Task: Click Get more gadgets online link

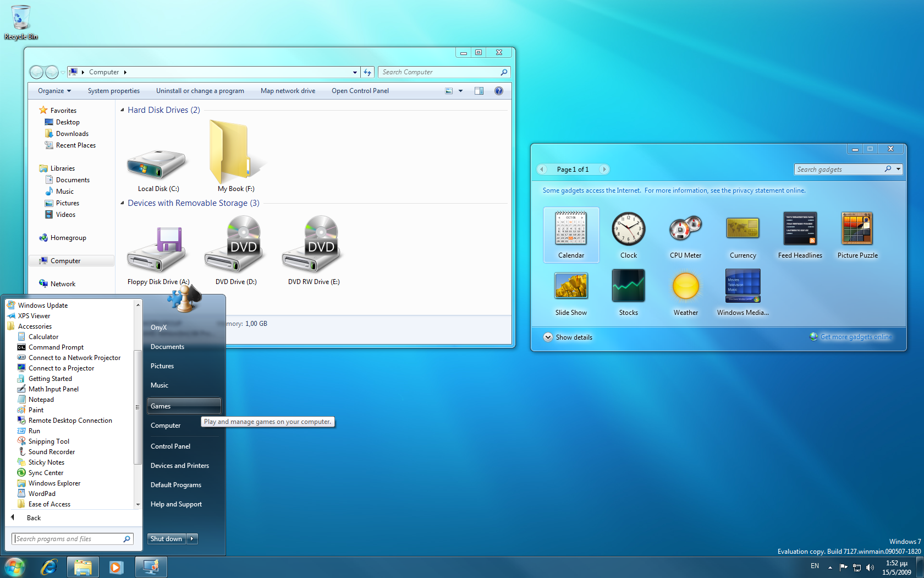Action: (856, 337)
